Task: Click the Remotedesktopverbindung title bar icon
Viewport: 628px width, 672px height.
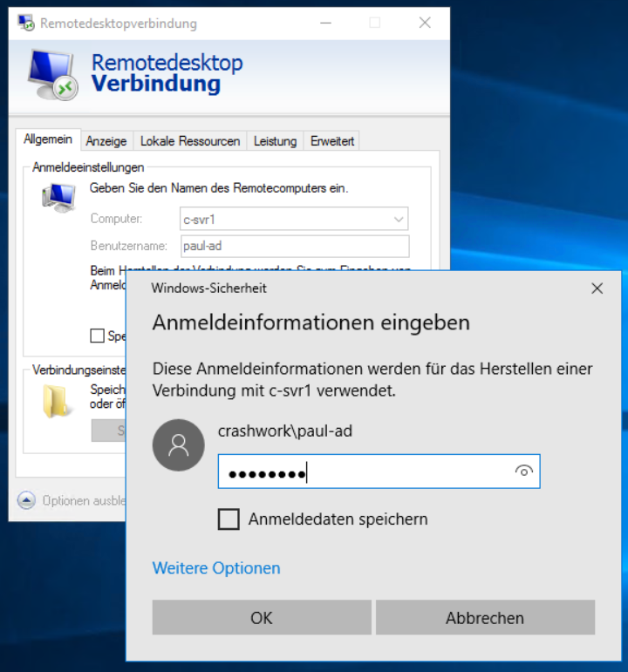Action: click(x=26, y=23)
